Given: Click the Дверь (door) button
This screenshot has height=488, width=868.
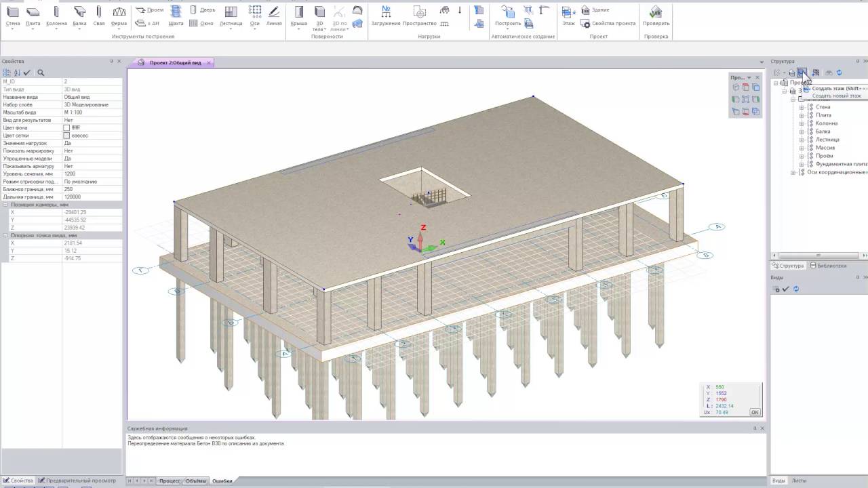Looking at the screenshot, I should (201, 10).
